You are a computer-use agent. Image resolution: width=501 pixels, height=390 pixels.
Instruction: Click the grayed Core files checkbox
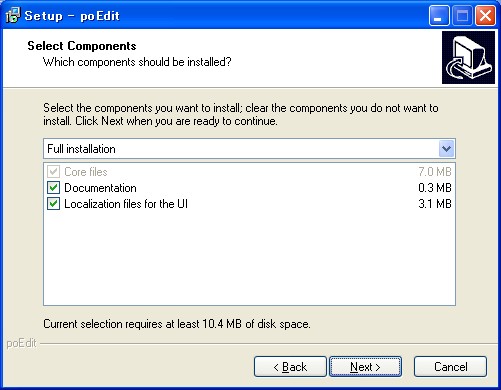click(53, 172)
